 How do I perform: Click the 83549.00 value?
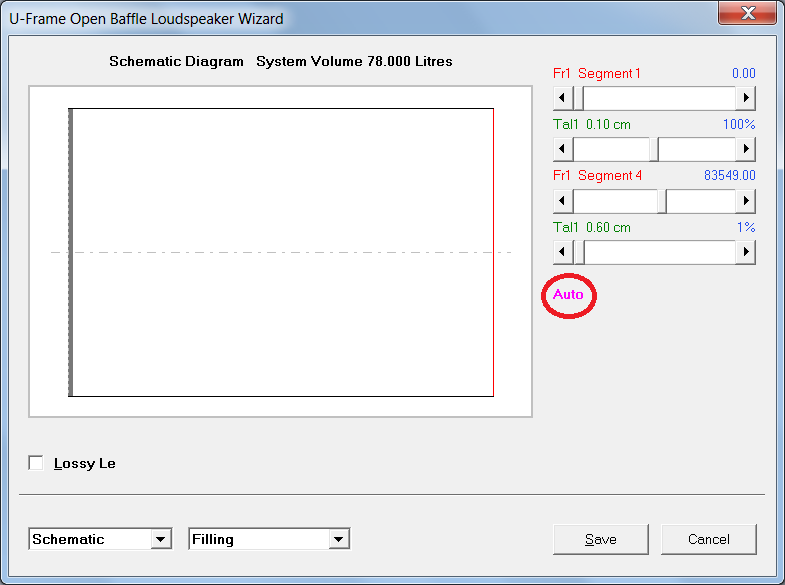point(729,176)
